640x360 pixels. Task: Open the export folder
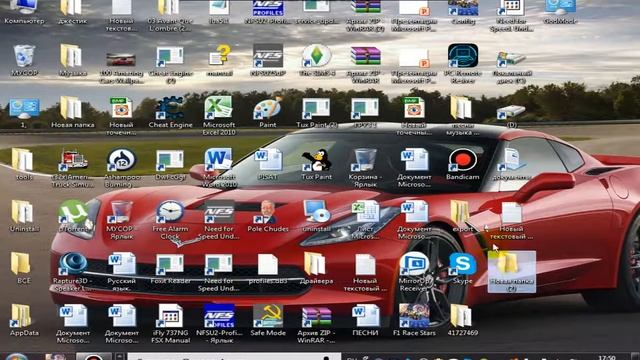[462, 216]
